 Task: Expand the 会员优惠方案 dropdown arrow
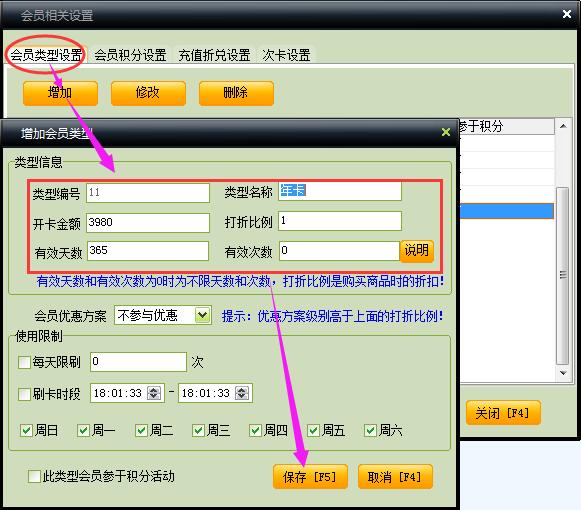tap(202, 315)
